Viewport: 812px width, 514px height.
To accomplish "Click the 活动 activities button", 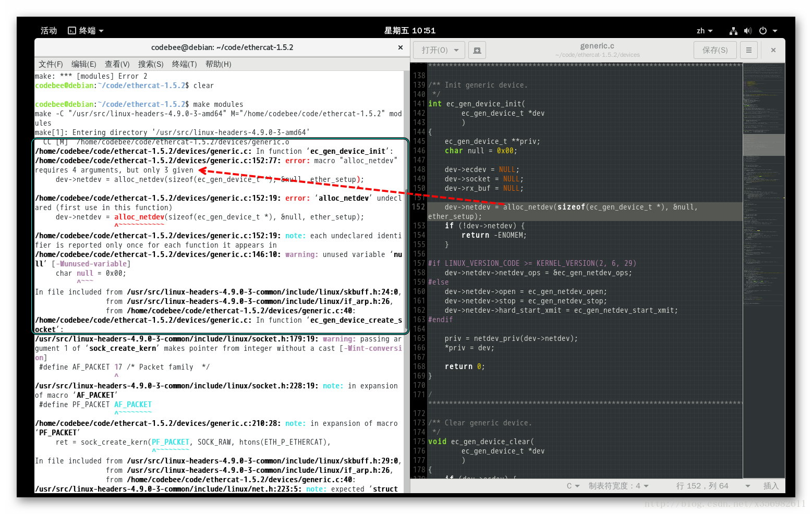I will [49, 31].
